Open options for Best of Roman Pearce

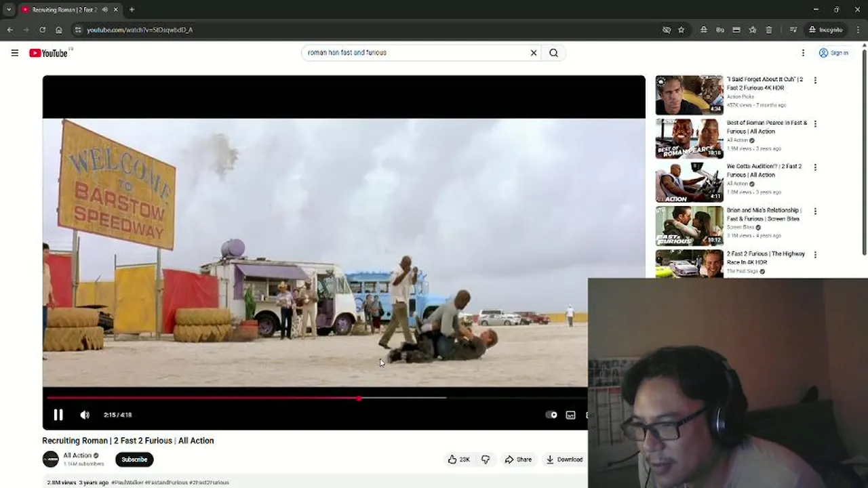coord(815,124)
